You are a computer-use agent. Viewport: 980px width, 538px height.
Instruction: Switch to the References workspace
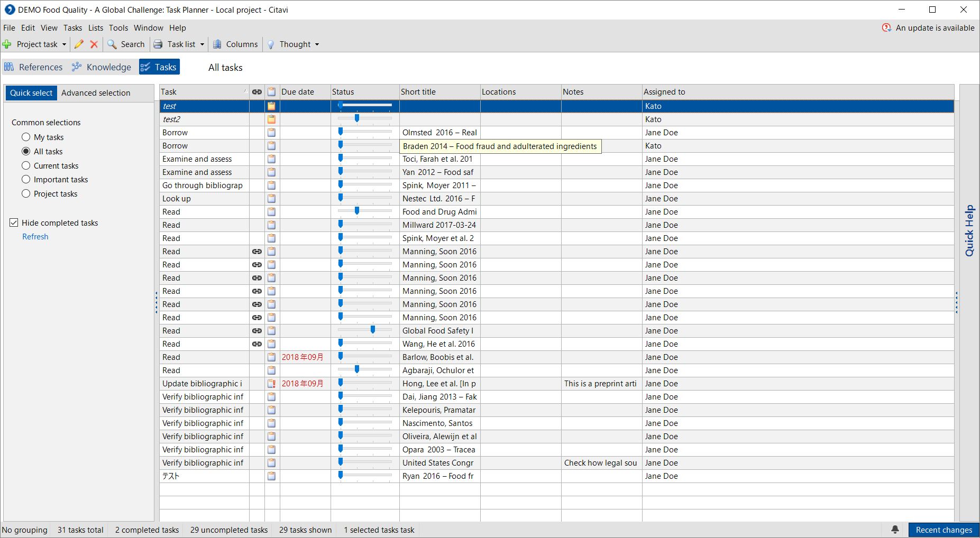[33, 67]
